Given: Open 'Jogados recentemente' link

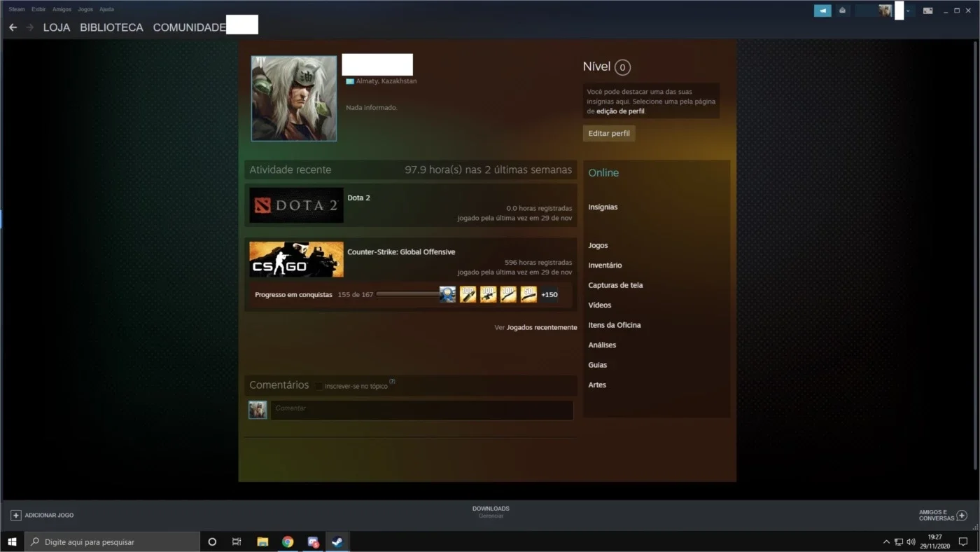Looking at the screenshot, I should click(542, 327).
